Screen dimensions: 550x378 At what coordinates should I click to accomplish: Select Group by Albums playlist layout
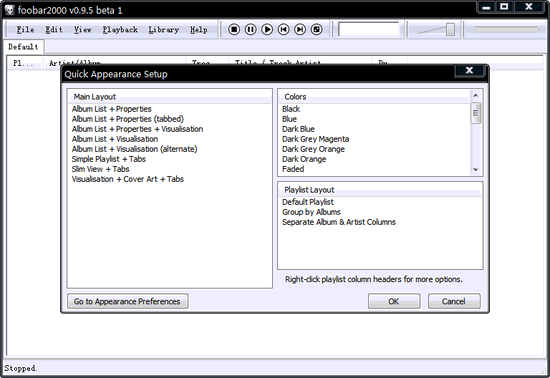click(311, 212)
